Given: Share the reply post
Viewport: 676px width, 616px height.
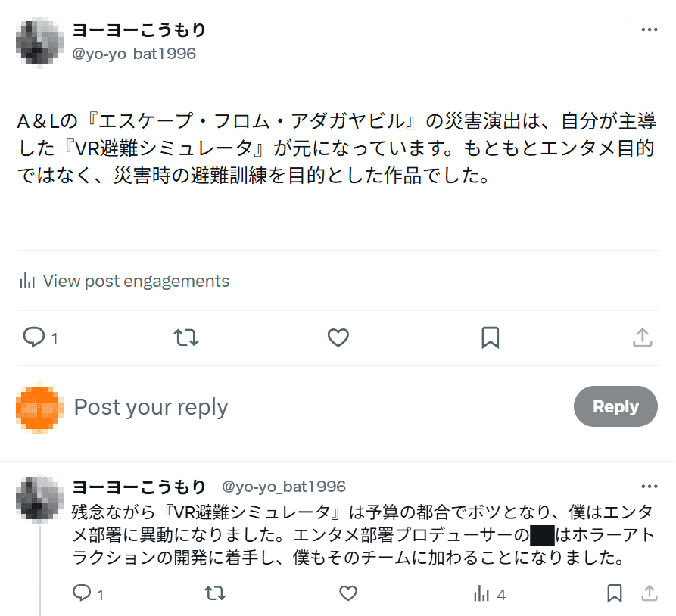Looking at the screenshot, I should point(649,593).
